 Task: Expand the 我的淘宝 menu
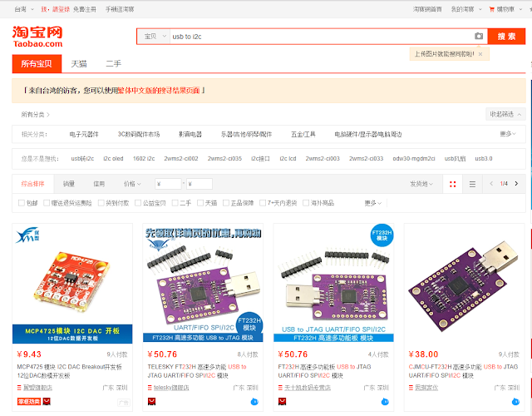[x=466, y=9]
